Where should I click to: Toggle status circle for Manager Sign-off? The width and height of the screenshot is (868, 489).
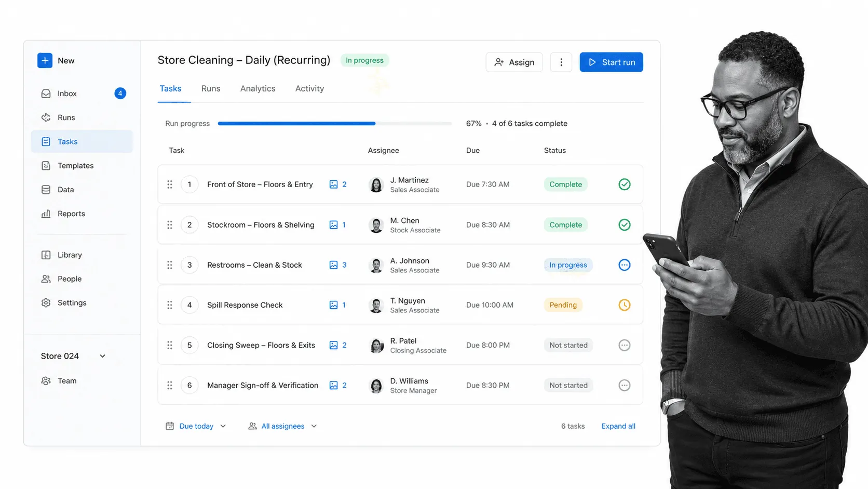coord(625,386)
